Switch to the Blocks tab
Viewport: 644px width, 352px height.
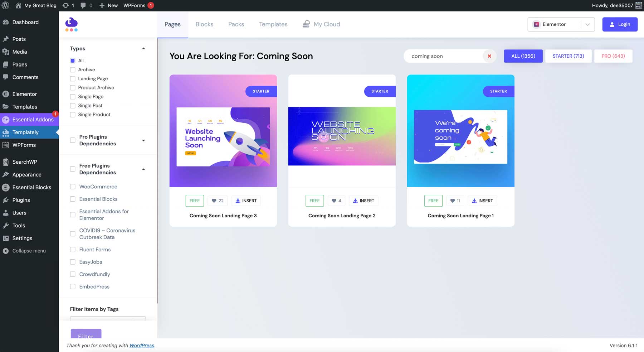[x=204, y=24]
